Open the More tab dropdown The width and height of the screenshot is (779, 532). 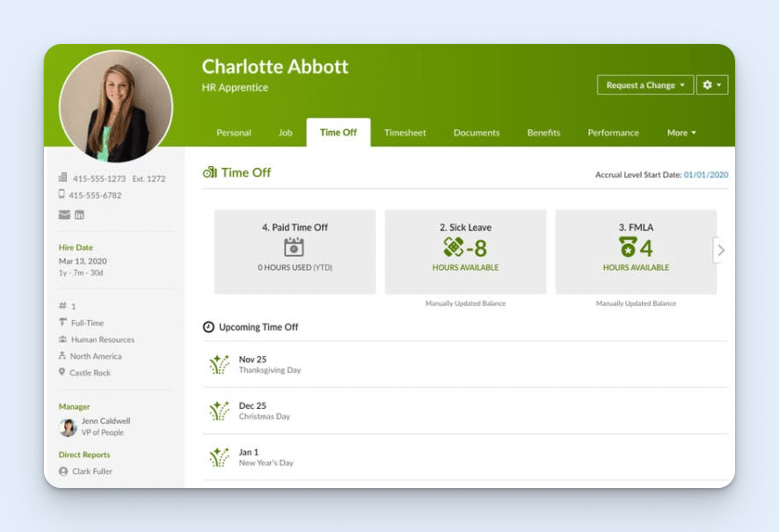tap(681, 132)
